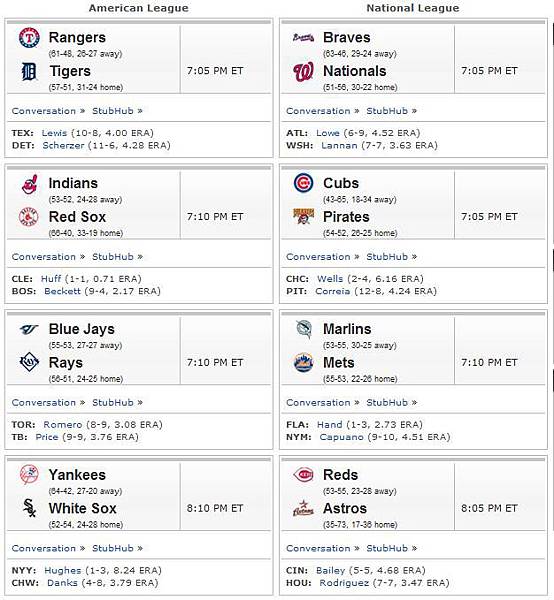The image size is (554, 600).
Task: Click the Chicago Cubs logo
Action: [304, 183]
